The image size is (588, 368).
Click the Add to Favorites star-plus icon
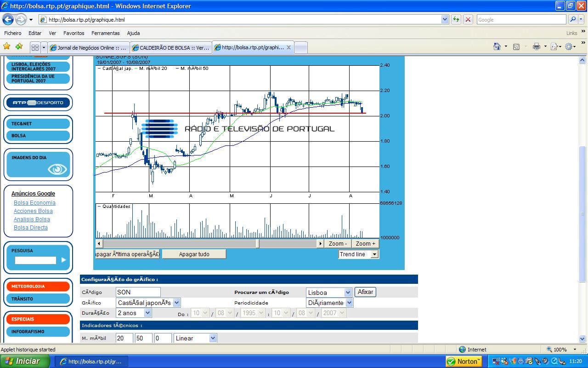[19, 46]
